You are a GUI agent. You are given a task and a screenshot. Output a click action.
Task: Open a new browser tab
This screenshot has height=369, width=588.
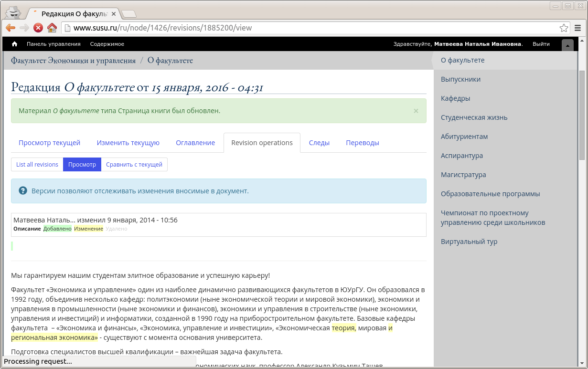click(x=128, y=13)
